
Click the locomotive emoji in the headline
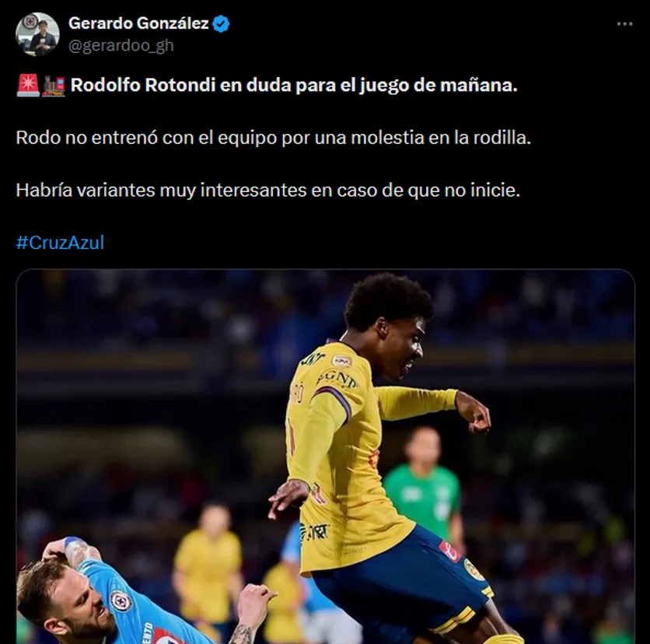54,86
